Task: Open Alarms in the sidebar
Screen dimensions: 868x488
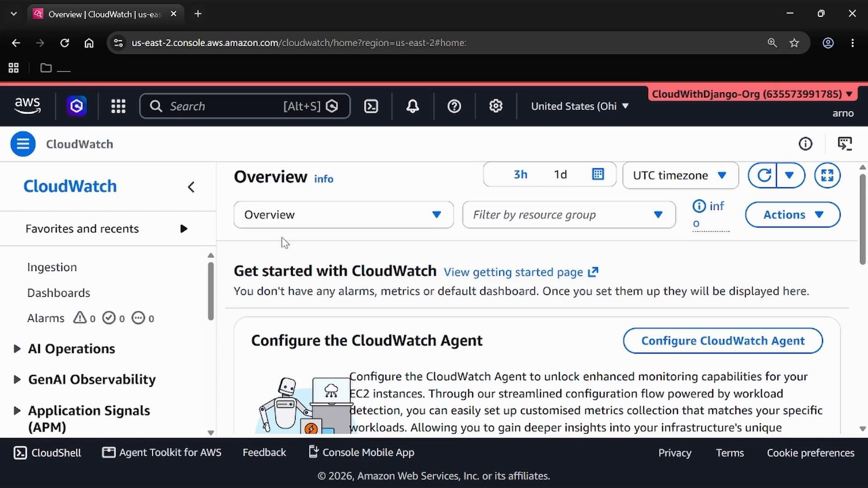Action: [x=46, y=318]
